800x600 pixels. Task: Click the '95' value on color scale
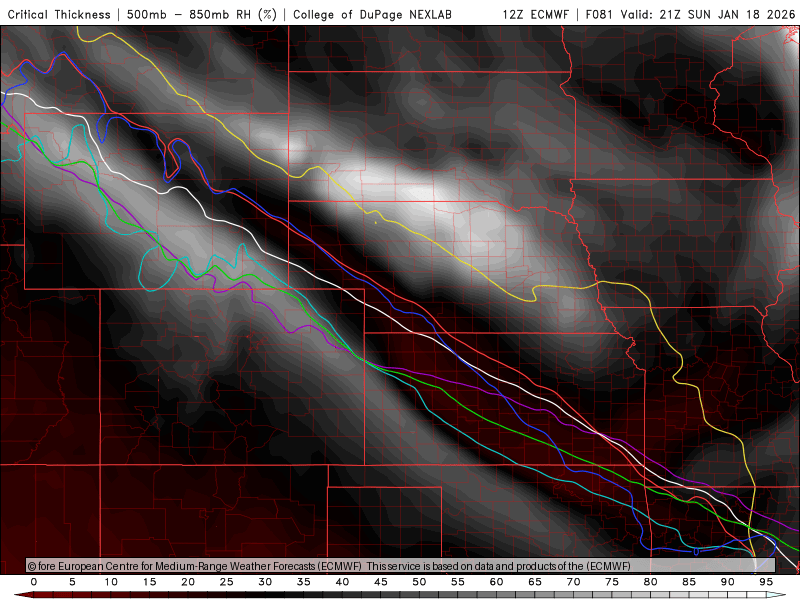point(766,582)
